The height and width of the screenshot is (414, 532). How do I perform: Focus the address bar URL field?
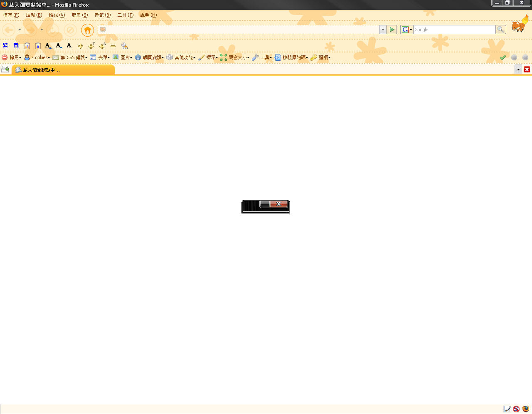[x=242, y=30]
